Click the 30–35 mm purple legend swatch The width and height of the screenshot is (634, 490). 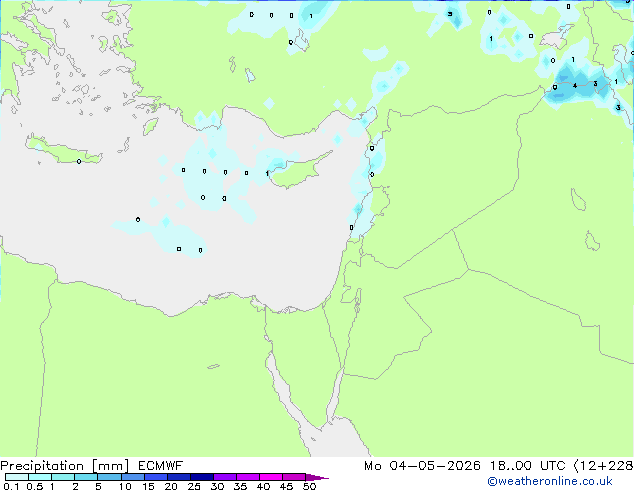tap(224, 477)
